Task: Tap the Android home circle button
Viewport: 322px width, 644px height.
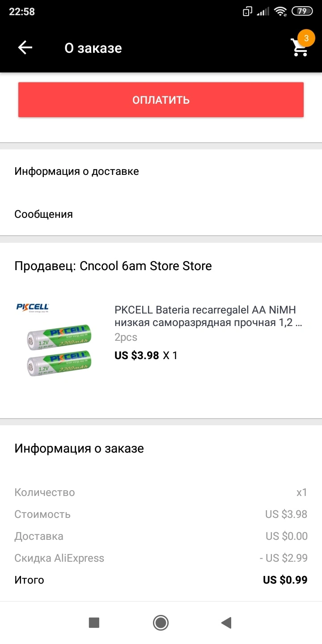Action: (x=161, y=622)
